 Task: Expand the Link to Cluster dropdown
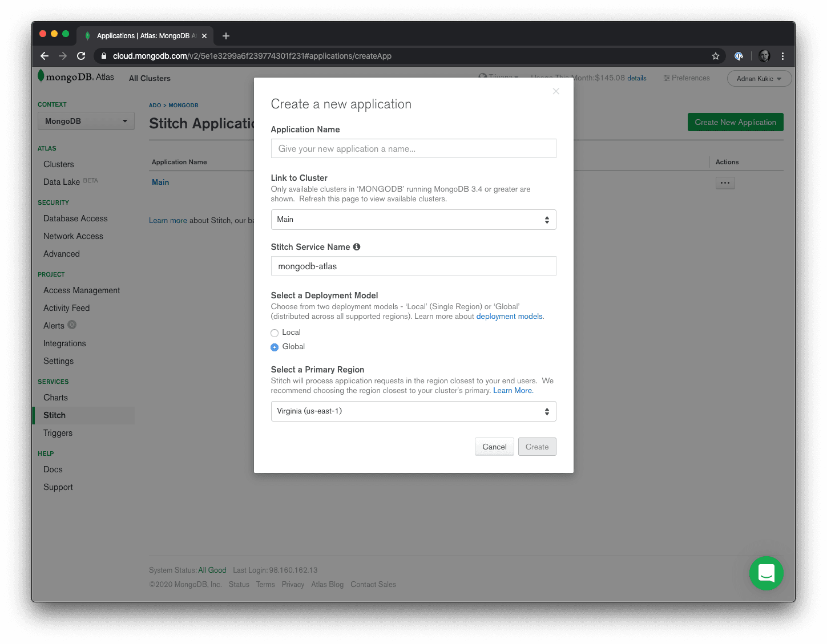coord(413,220)
